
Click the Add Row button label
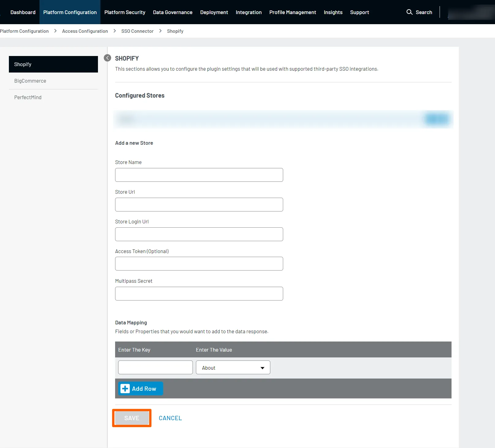144,389
